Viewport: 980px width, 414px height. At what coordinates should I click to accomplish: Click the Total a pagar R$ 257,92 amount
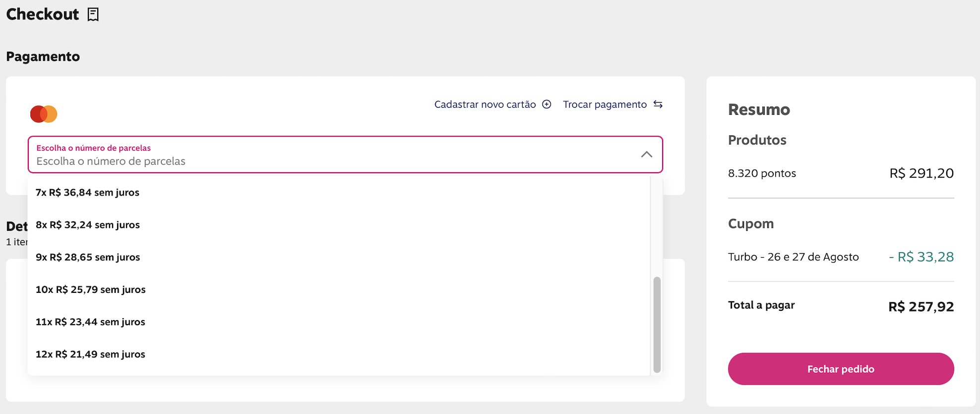(920, 306)
